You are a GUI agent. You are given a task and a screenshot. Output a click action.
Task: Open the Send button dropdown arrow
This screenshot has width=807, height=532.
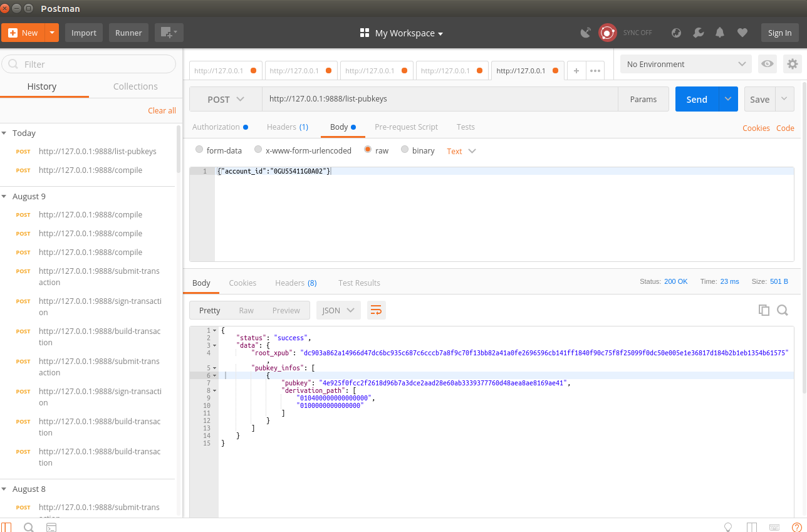728,99
